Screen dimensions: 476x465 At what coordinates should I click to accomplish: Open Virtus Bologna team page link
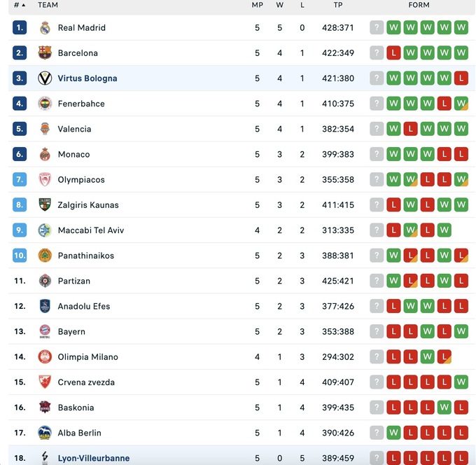pos(87,78)
